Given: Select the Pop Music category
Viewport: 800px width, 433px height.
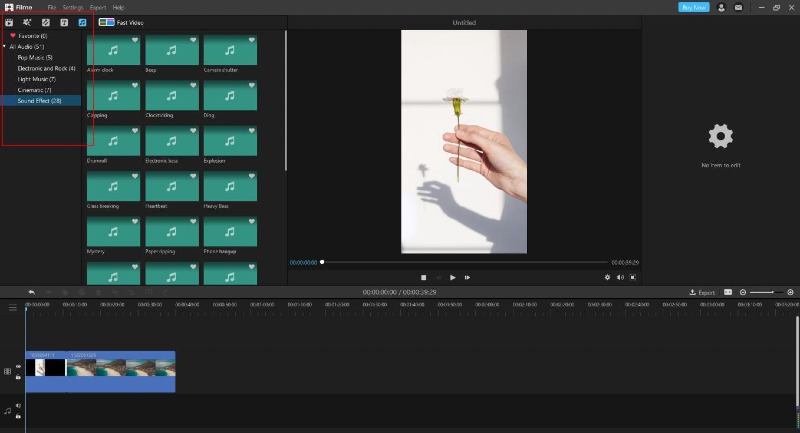Looking at the screenshot, I should coord(35,58).
